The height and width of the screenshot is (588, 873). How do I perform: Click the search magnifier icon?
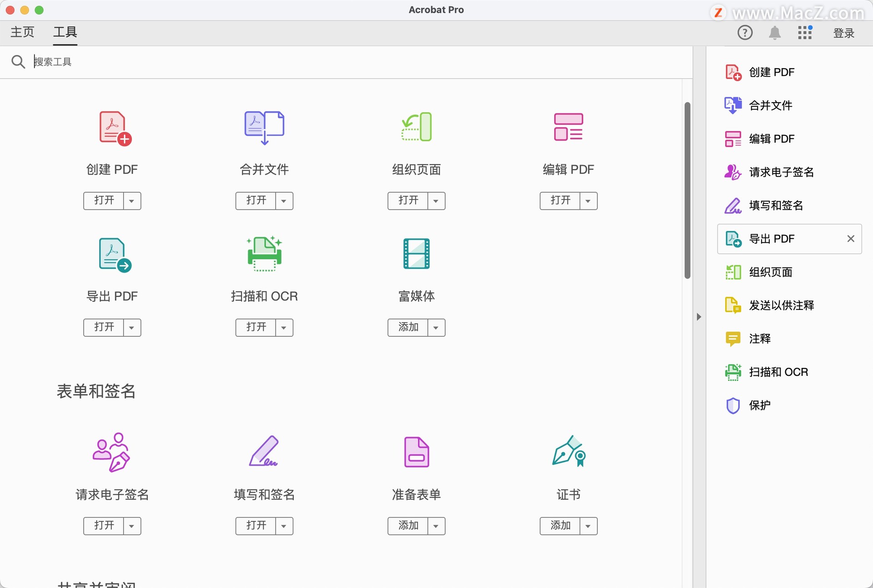[x=18, y=62]
